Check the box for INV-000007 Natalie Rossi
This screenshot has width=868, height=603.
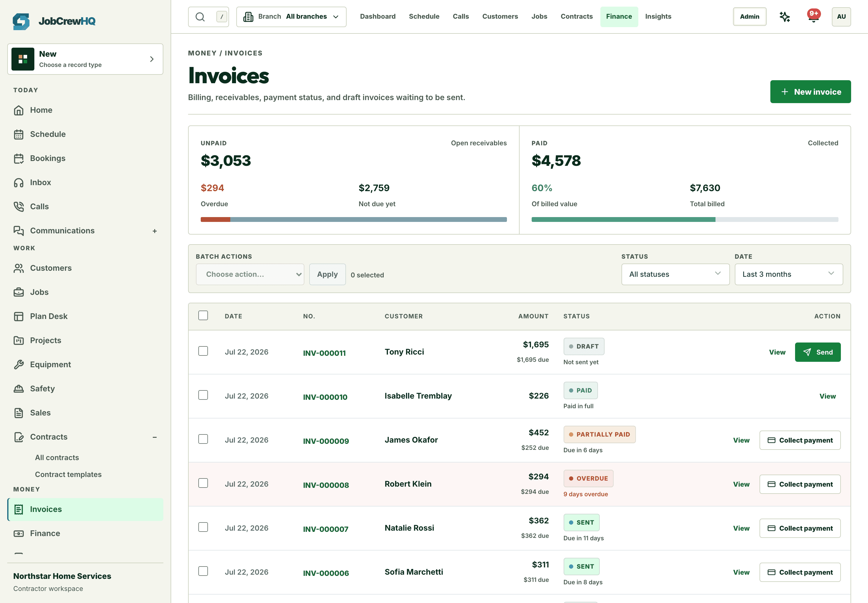(203, 527)
